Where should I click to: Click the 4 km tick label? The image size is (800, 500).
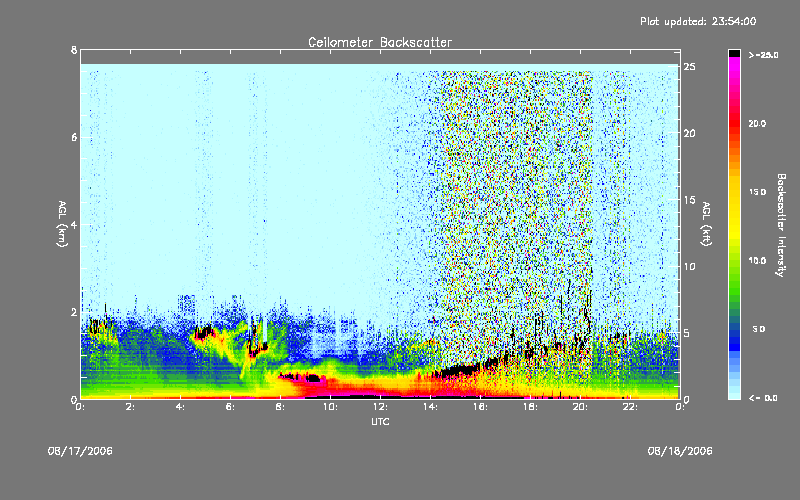click(x=74, y=224)
